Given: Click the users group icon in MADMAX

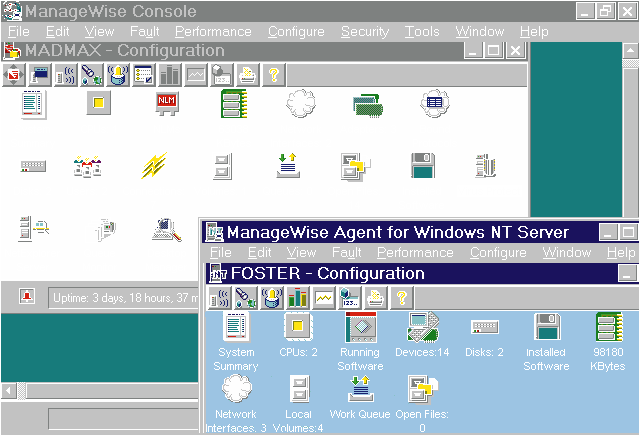Looking at the screenshot, I should [x=87, y=166].
